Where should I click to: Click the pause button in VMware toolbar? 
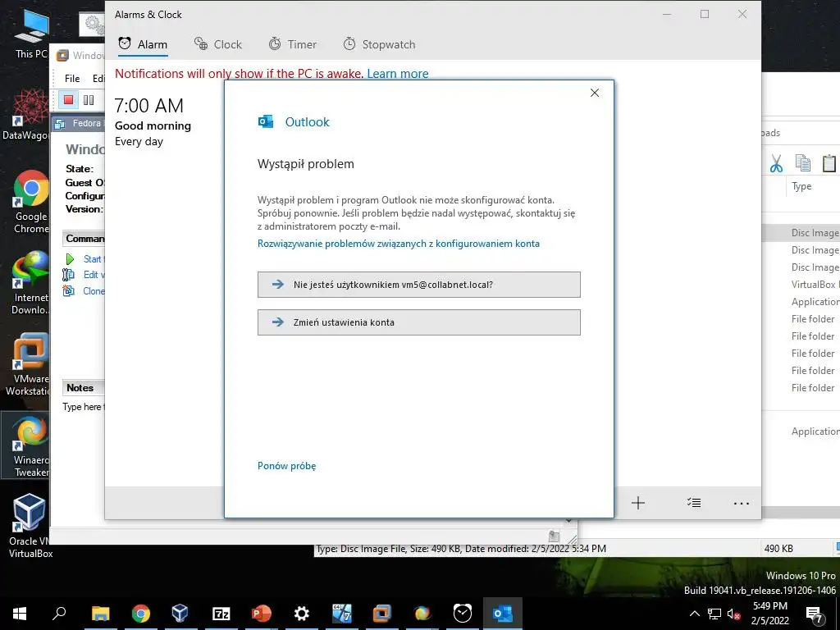click(x=89, y=99)
